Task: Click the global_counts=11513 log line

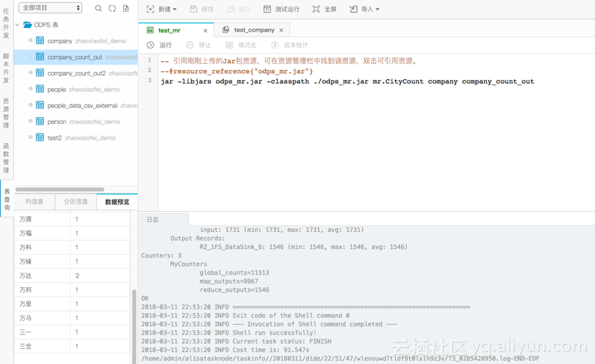Action: click(x=234, y=272)
